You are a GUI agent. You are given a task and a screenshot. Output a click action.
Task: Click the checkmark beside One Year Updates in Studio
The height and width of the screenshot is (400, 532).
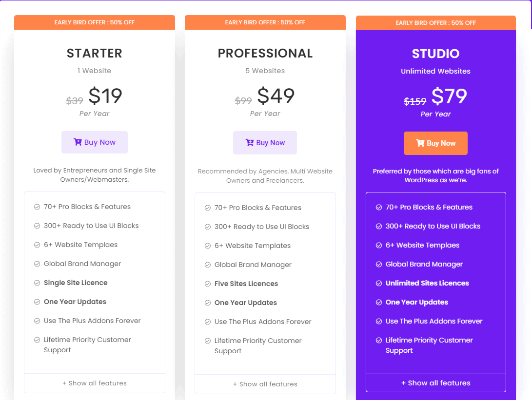[378, 302]
